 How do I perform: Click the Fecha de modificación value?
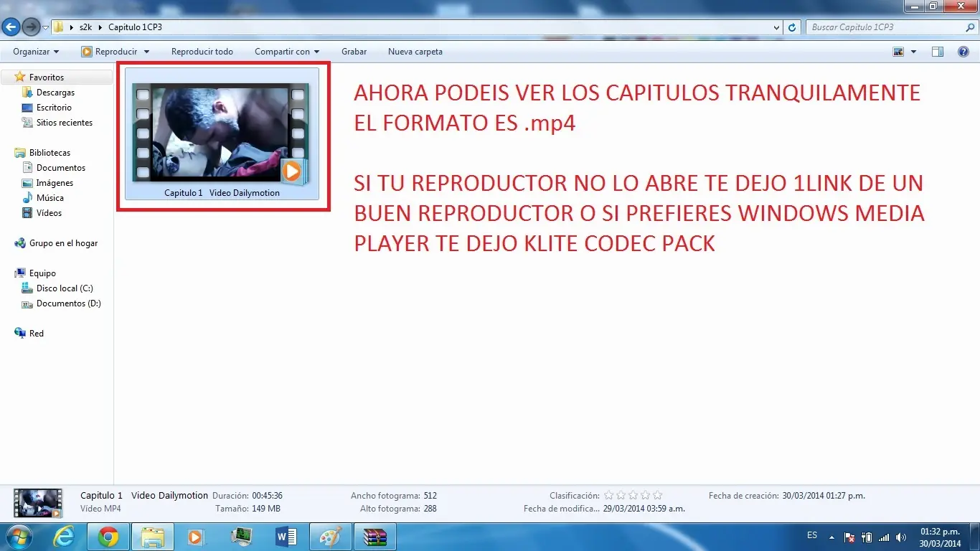[644, 509]
